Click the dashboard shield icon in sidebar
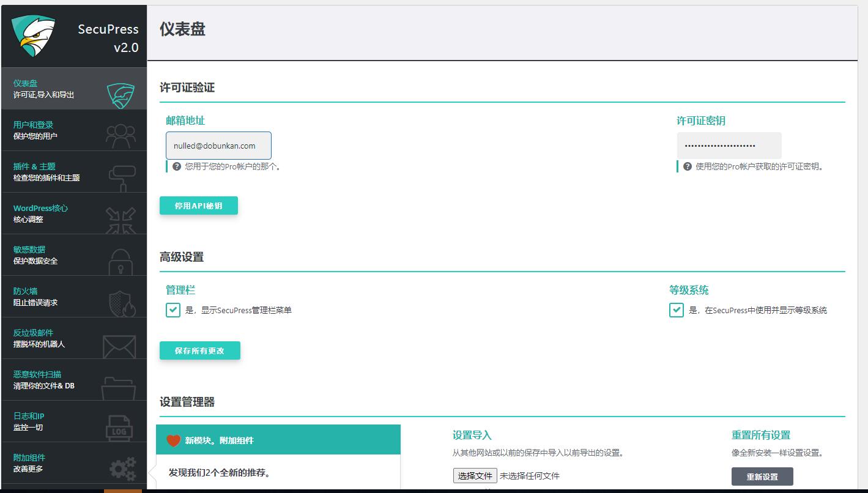The height and width of the screenshot is (493, 868). click(x=121, y=96)
